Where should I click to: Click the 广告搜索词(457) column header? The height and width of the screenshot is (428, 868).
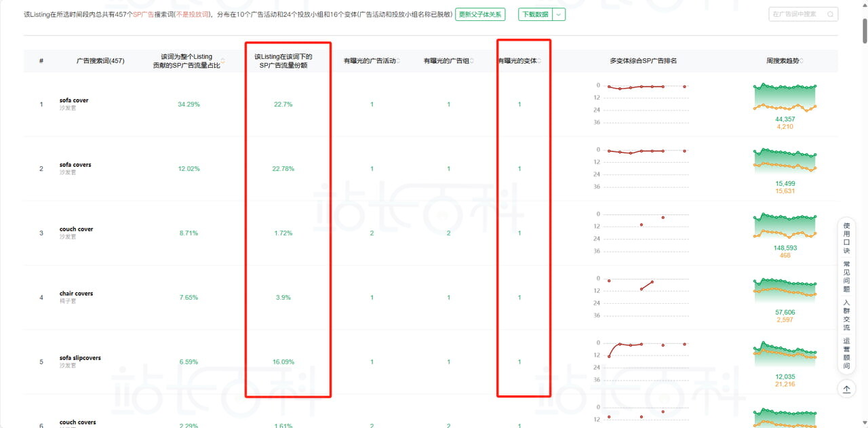pos(100,61)
